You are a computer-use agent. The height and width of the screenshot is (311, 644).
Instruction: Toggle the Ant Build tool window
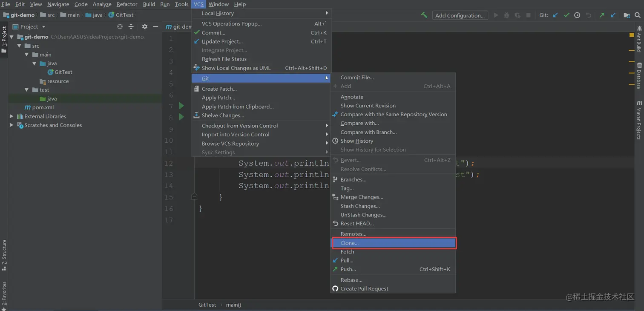[639, 39]
